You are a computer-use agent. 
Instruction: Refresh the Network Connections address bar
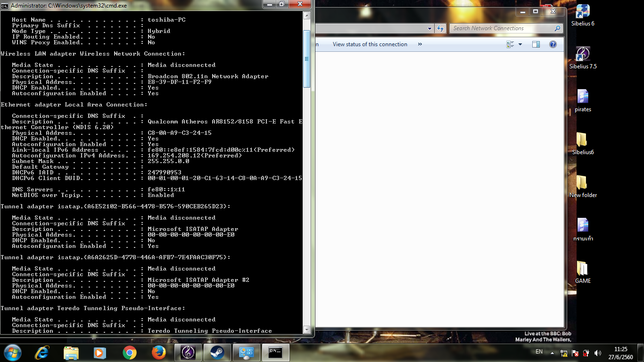440,28
